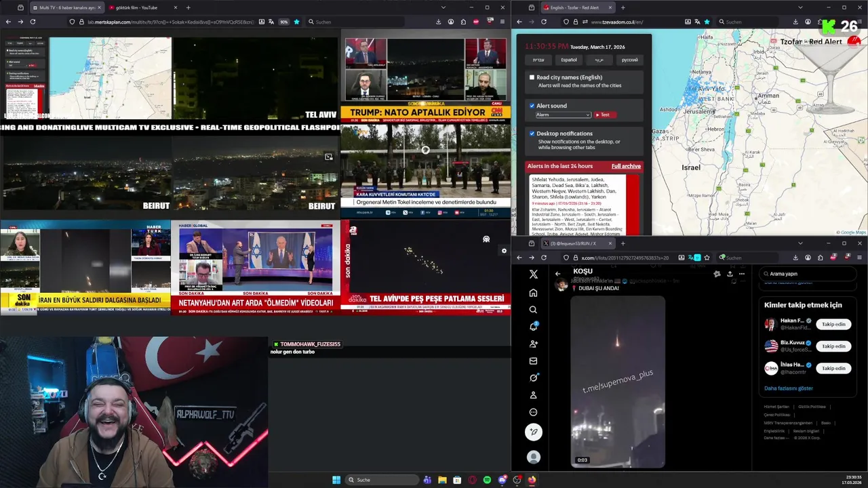Click the Tel Aviv camera feed
This screenshot has height=488, width=868.
pos(255,78)
